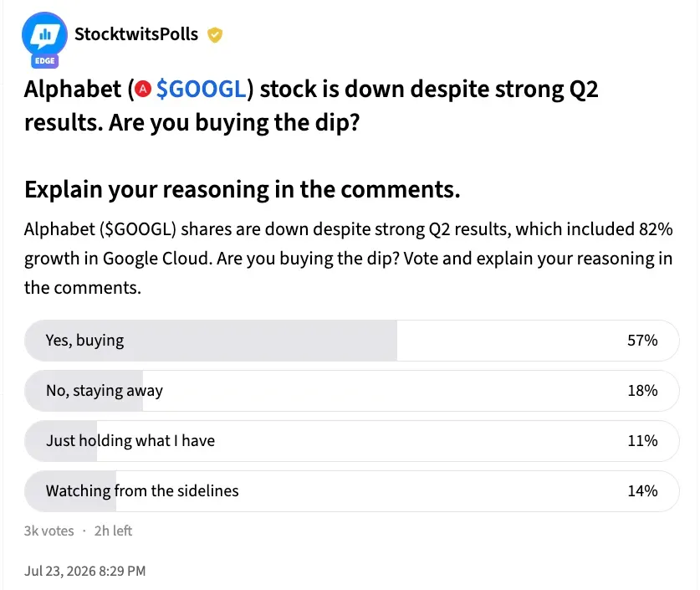This screenshot has height=590, width=700.
Task: Vote for "Yes, buying" option
Action: click(x=352, y=341)
